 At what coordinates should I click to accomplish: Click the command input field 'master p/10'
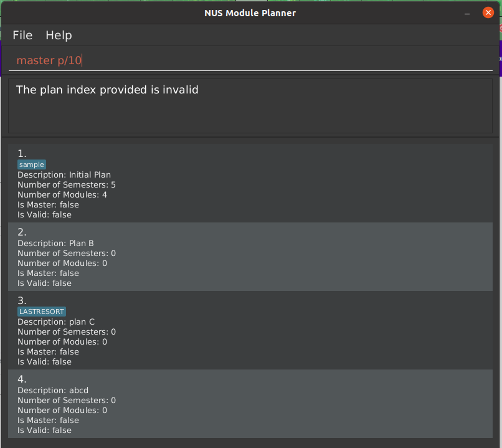coord(250,60)
